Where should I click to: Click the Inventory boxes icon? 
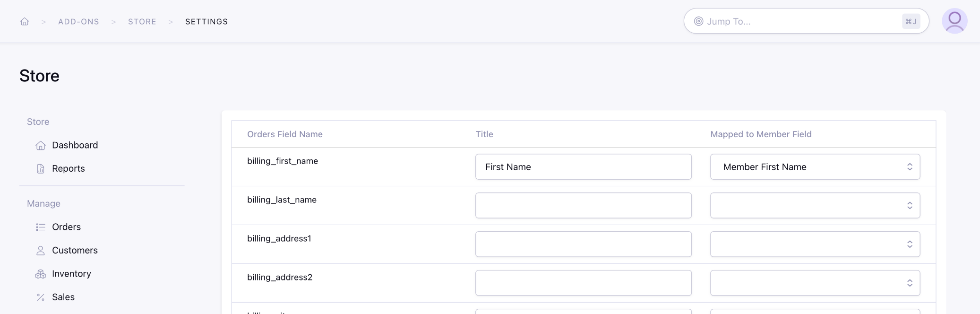pyautogui.click(x=41, y=274)
